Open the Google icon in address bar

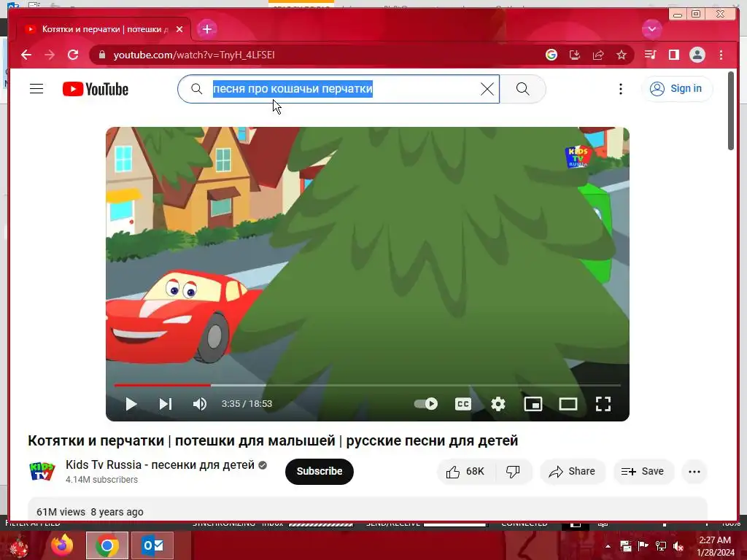click(551, 55)
